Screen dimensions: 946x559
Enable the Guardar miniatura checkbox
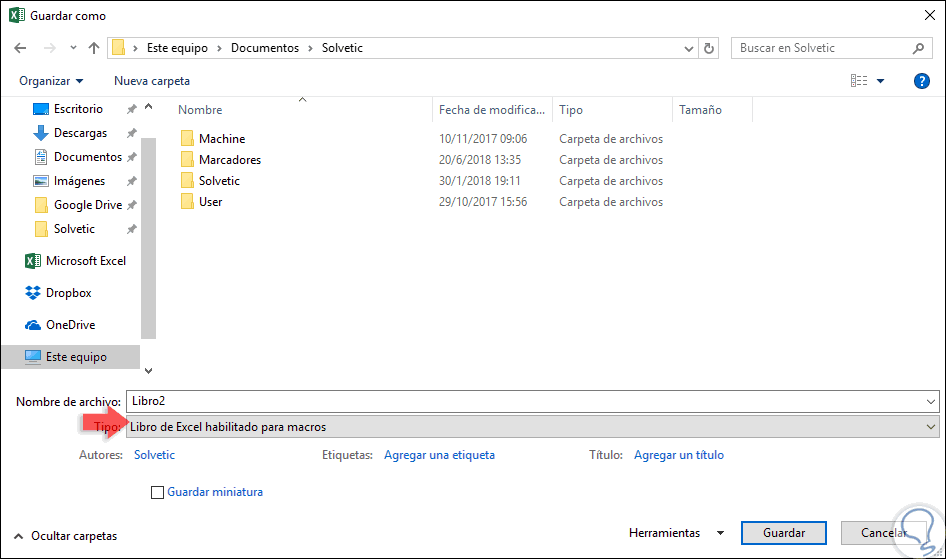(x=157, y=492)
